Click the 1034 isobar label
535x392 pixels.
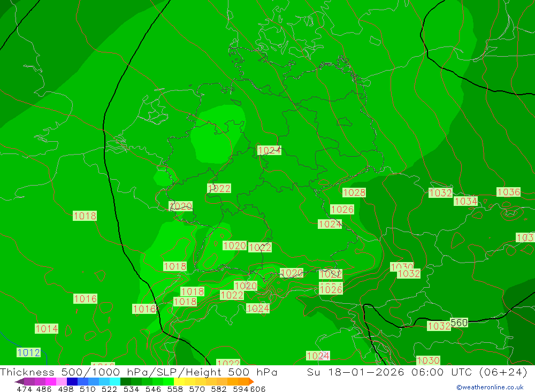coord(466,201)
